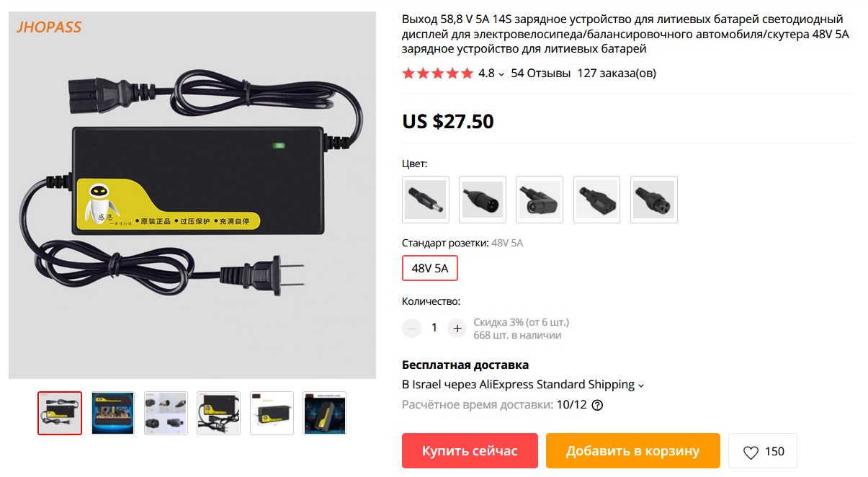Click the Добавить в корзину button

[633, 451]
